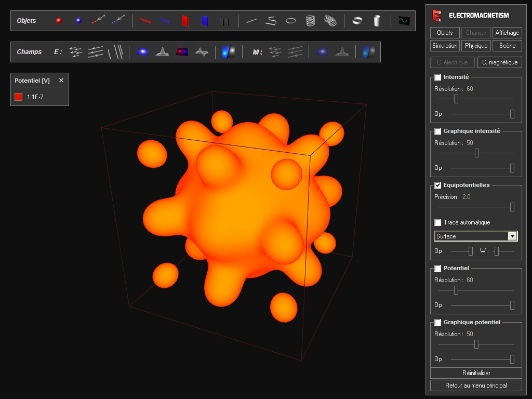Add a red positive point charge
The image size is (532, 399).
pyautogui.click(x=59, y=21)
